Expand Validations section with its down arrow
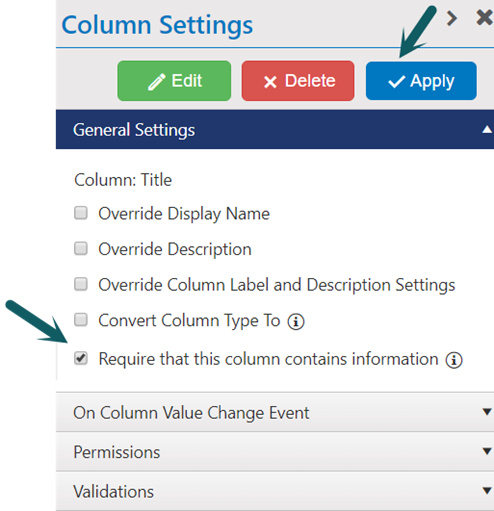494x511 pixels. pyautogui.click(x=487, y=491)
